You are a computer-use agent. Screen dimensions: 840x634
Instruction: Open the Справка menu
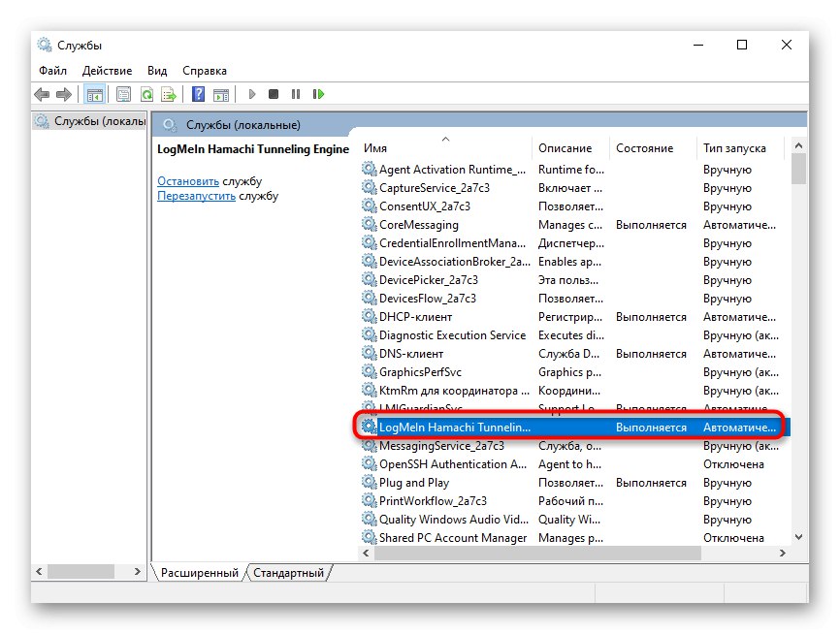(x=204, y=71)
